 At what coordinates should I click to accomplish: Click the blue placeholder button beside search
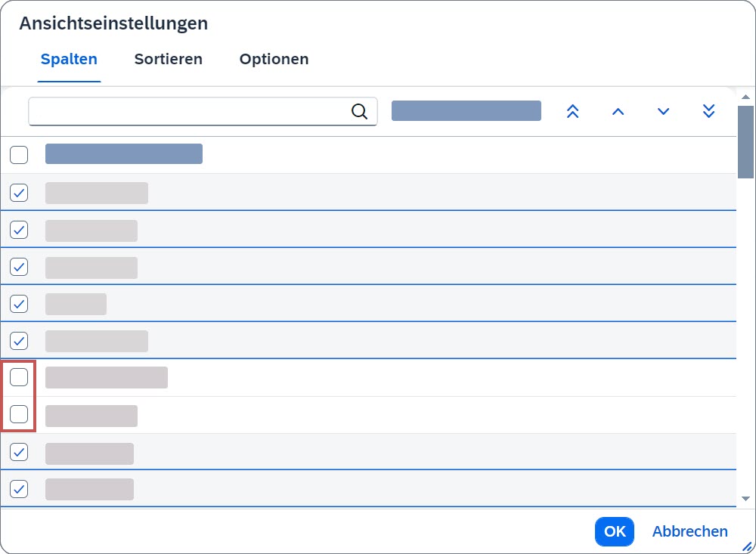[466, 111]
